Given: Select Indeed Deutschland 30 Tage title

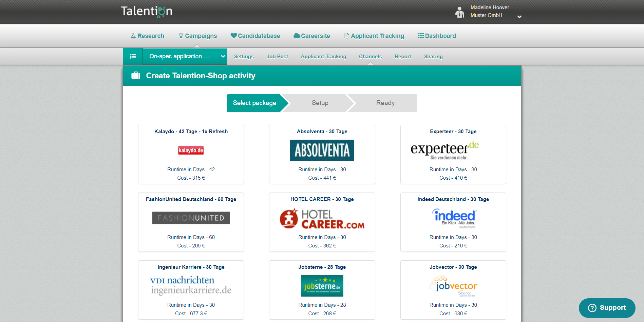Looking at the screenshot, I should click(453, 199).
